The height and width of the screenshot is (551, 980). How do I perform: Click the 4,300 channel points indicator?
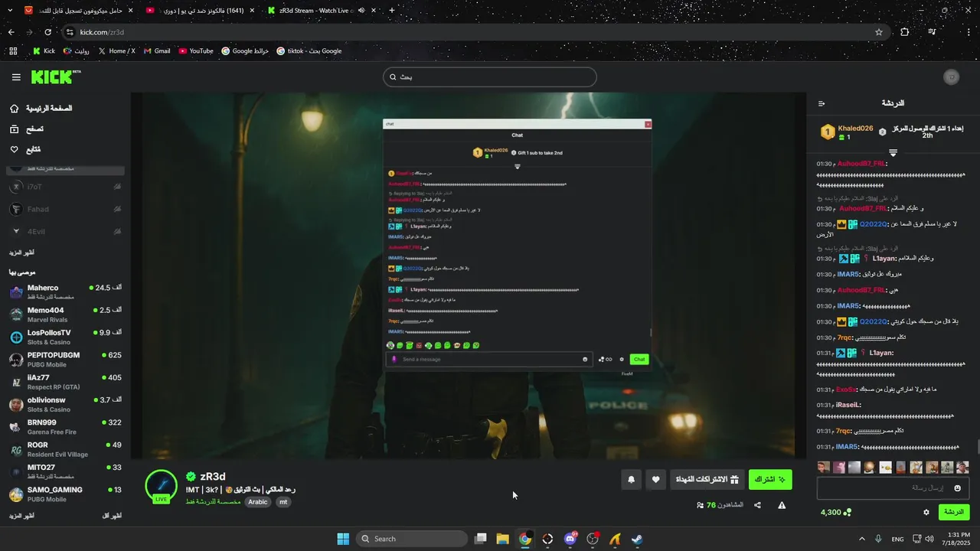(x=835, y=512)
